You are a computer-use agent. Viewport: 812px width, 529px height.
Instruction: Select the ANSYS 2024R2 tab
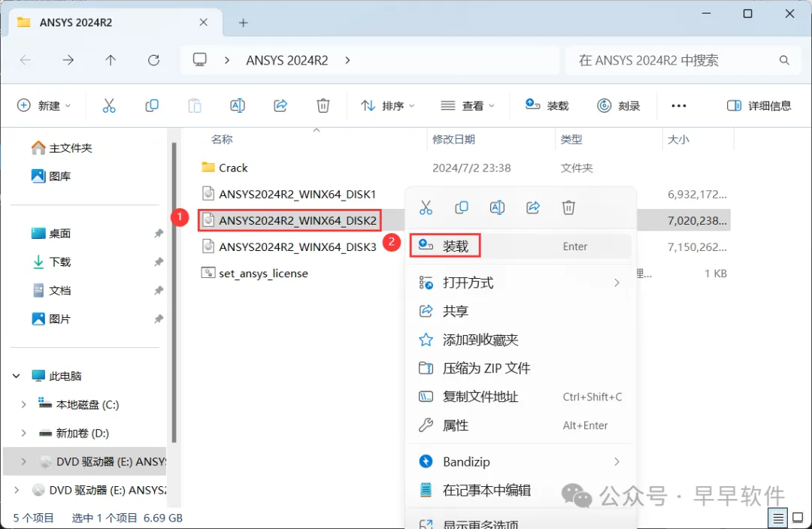click(116, 23)
